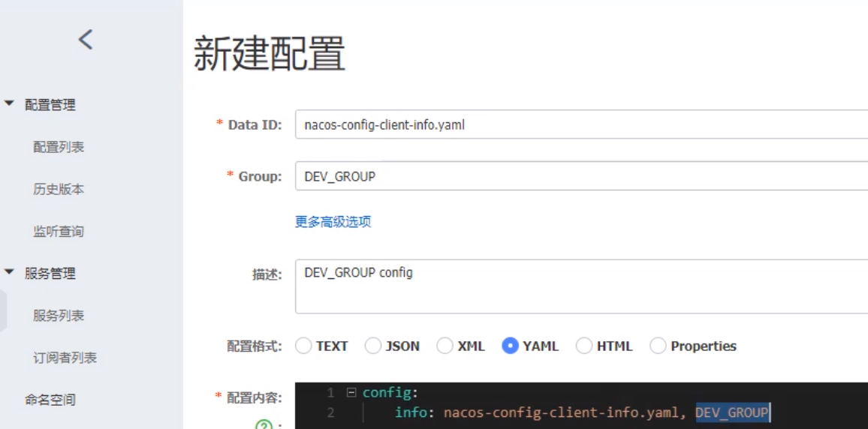
Task: Click the highlighted DEV_GROUP text in editor
Action: tap(732, 412)
